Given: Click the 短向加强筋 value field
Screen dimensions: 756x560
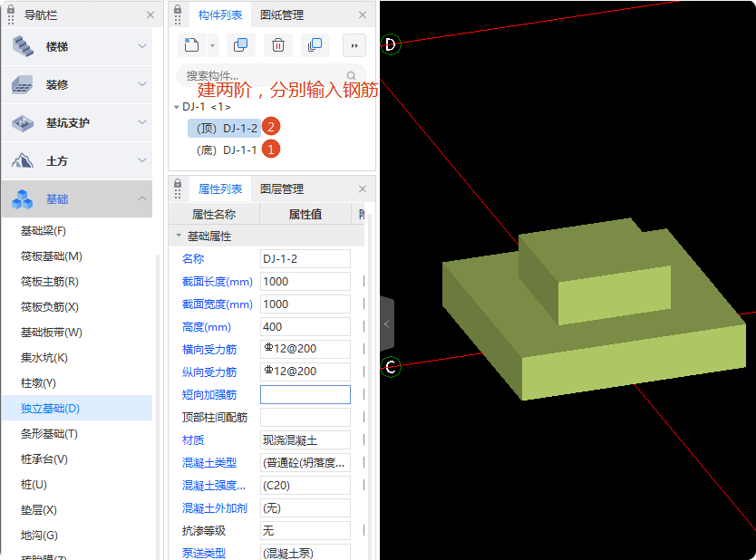Looking at the screenshot, I should pos(305,394).
